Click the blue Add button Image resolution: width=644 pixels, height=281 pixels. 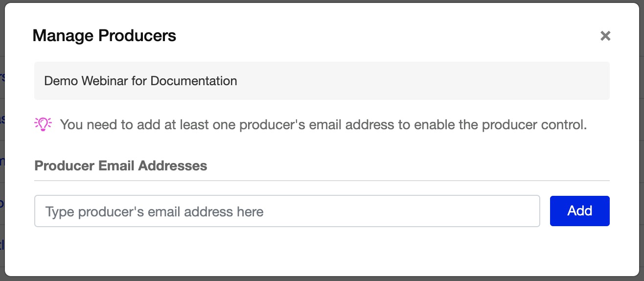[x=579, y=211]
